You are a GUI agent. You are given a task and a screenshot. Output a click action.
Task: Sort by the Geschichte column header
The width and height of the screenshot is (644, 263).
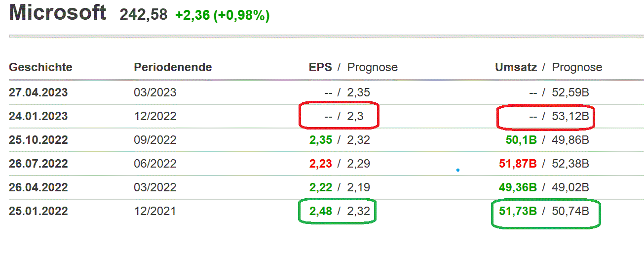point(40,67)
